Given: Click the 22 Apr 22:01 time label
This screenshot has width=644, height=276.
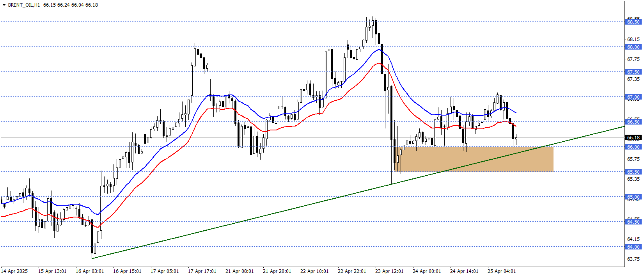Looking at the screenshot, I should (x=352, y=271).
